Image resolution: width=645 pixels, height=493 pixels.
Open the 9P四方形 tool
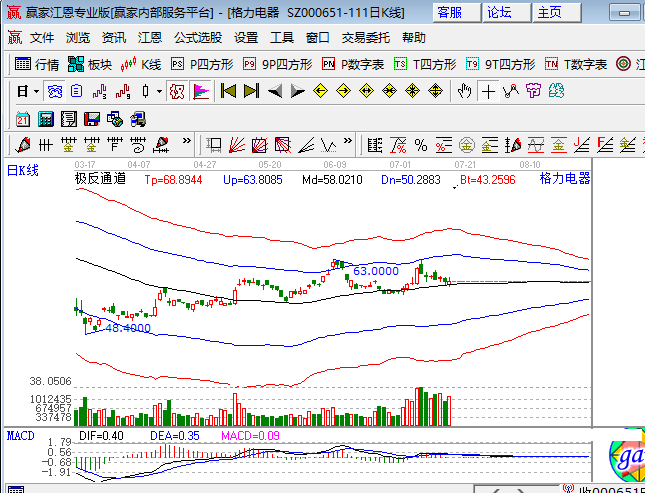coord(278,64)
